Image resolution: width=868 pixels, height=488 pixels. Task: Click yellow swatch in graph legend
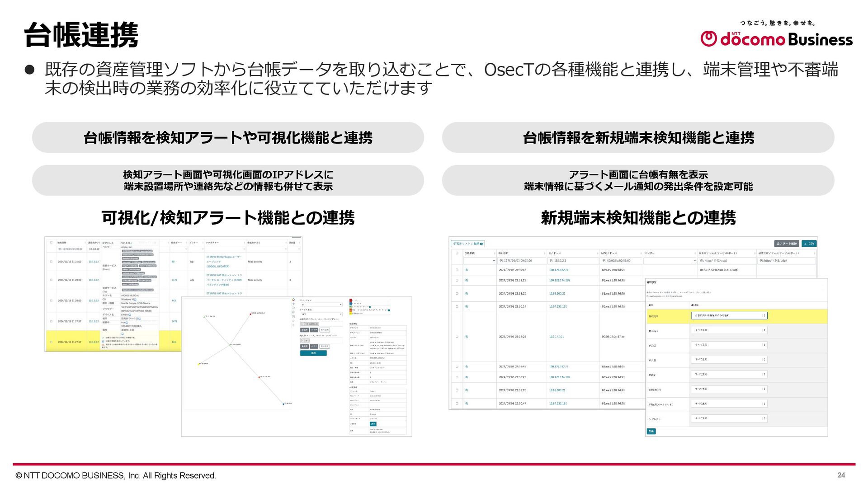[x=351, y=313]
